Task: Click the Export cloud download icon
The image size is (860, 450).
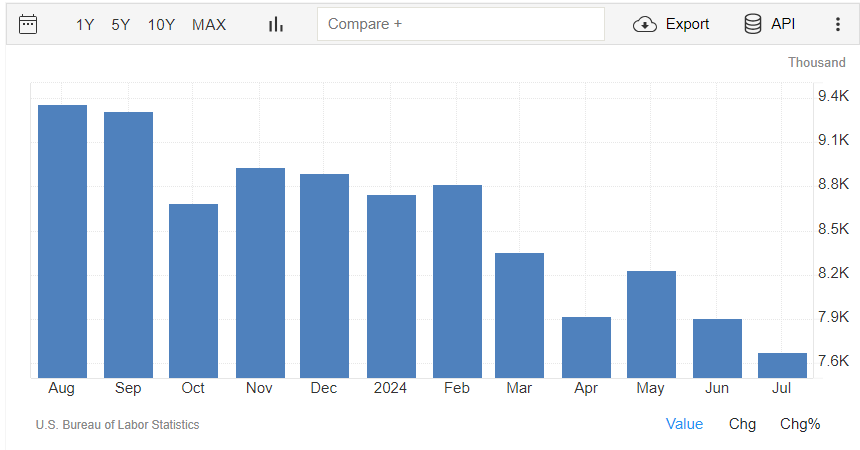Action: pos(645,24)
